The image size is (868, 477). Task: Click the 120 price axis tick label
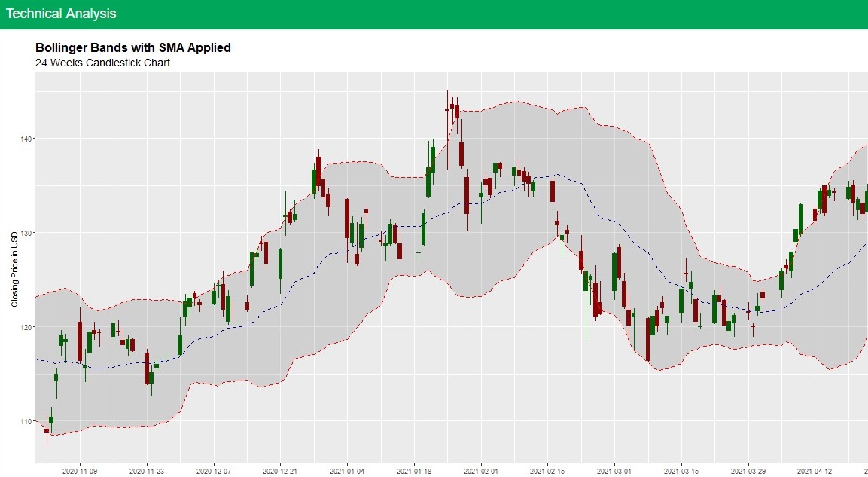[x=24, y=327]
